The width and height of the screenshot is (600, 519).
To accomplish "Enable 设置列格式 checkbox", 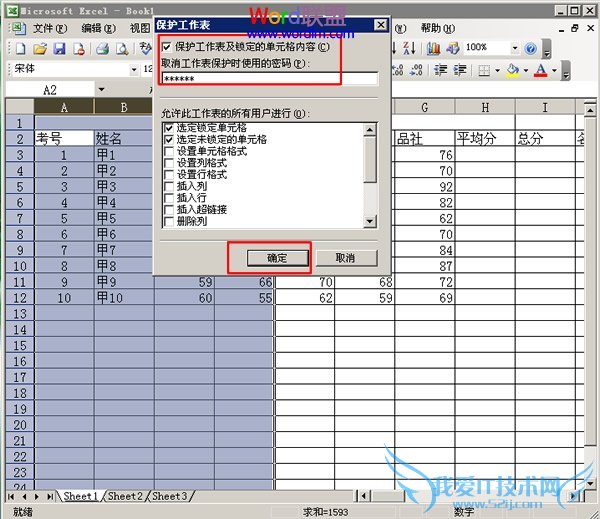I will 169,163.
